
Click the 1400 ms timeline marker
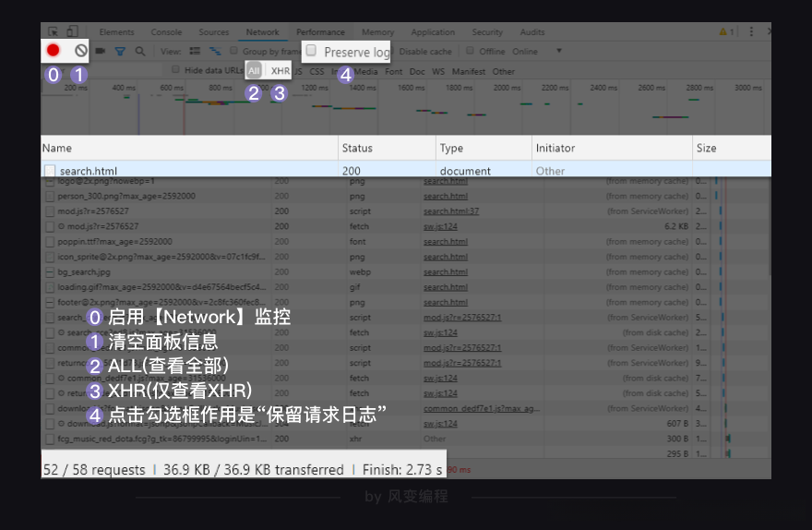pyautogui.click(x=363, y=88)
